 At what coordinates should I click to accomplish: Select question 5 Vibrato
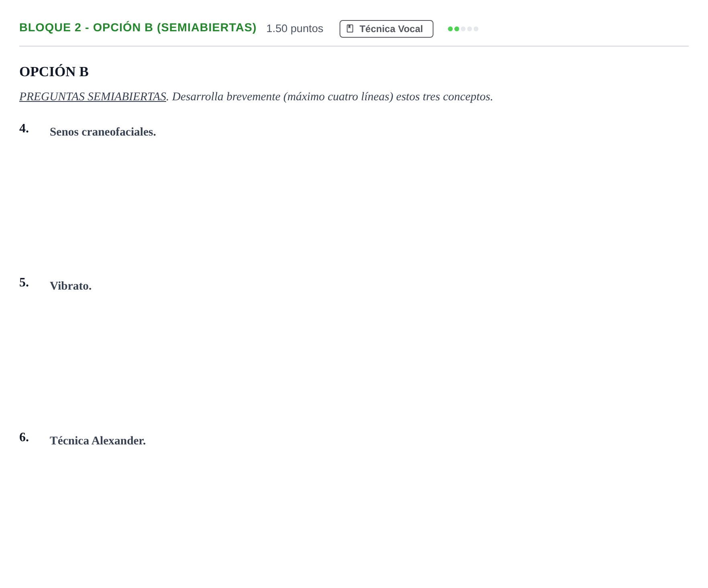point(71,286)
